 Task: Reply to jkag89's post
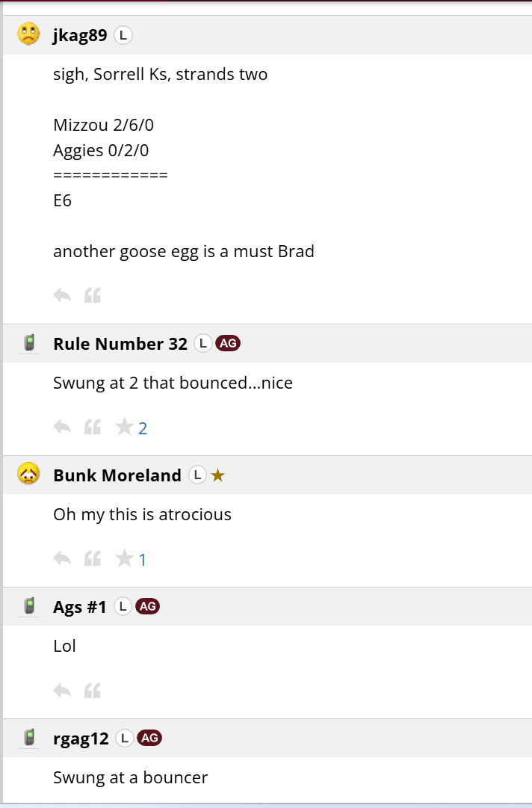click(62, 295)
